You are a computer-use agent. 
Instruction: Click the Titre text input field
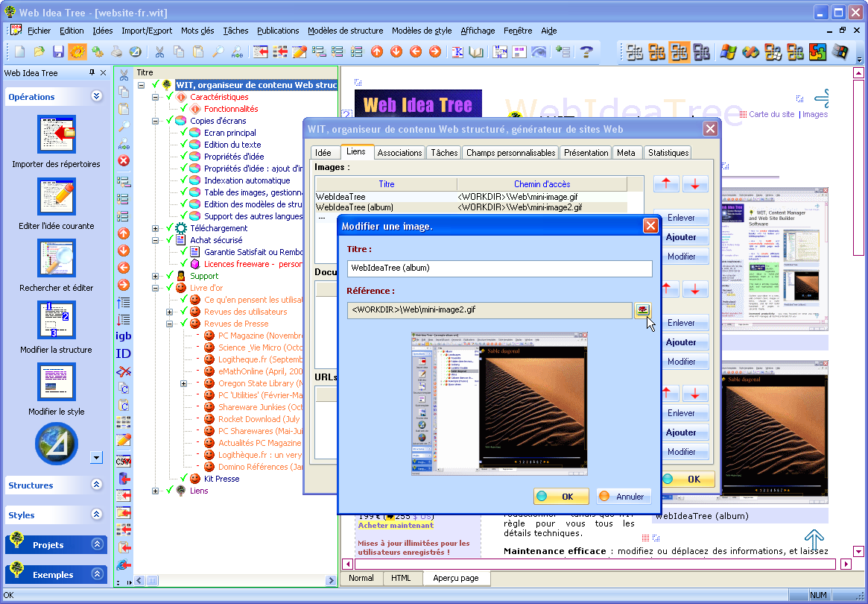point(499,268)
